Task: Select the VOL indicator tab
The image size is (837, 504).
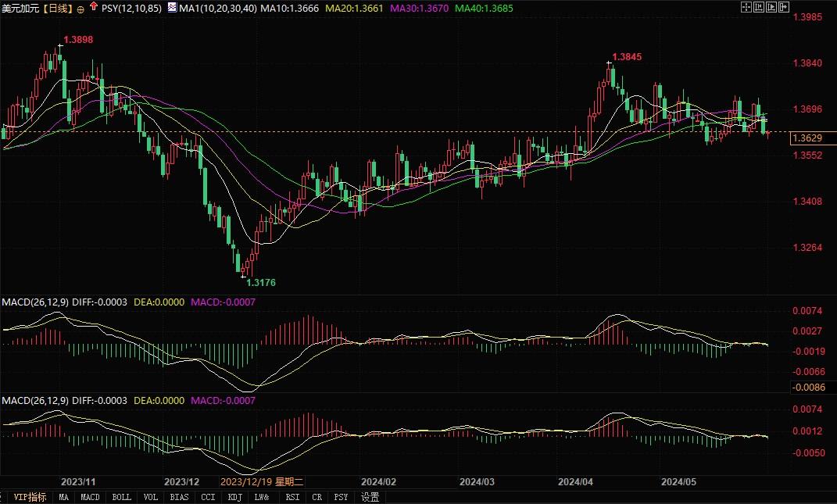Action: (151, 497)
